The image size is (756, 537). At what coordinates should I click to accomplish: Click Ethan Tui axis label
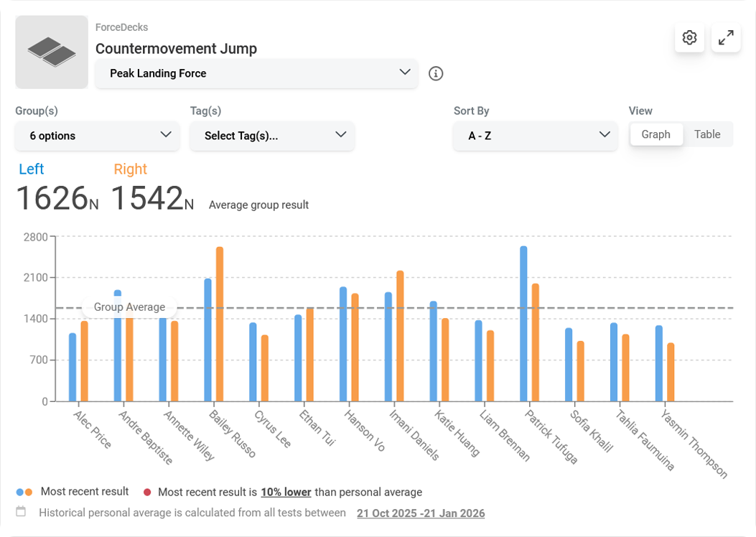[x=317, y=428]
